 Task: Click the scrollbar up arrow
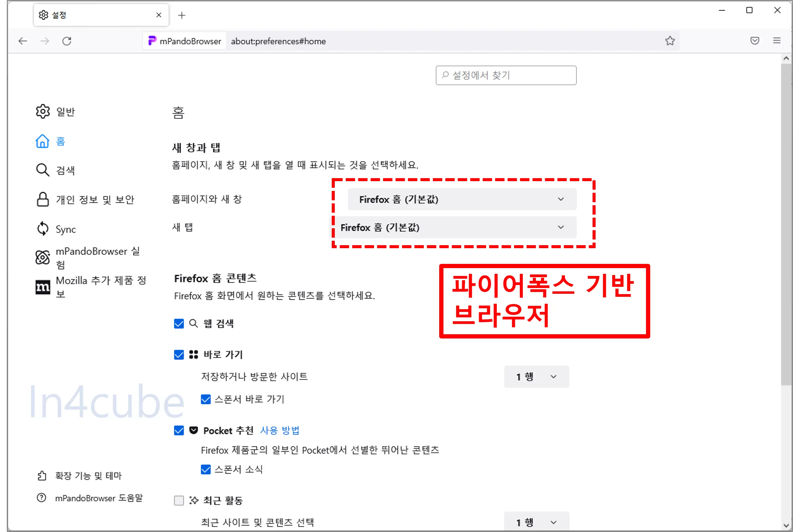tap(786, 58)
